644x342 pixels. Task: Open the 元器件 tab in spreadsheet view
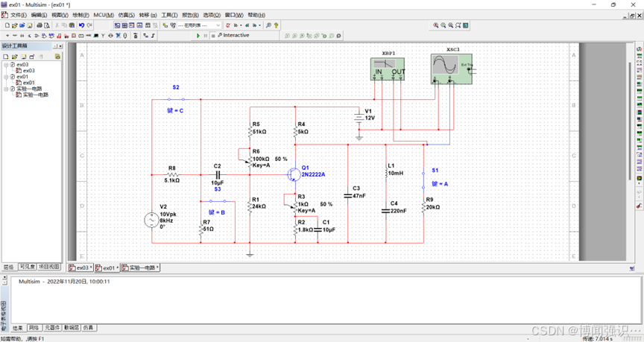point(52,328)
